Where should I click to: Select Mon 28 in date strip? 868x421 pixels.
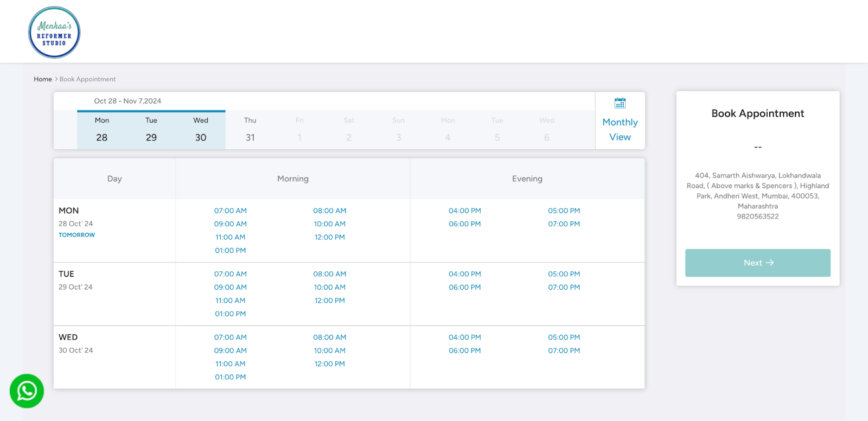pos(102,130)
